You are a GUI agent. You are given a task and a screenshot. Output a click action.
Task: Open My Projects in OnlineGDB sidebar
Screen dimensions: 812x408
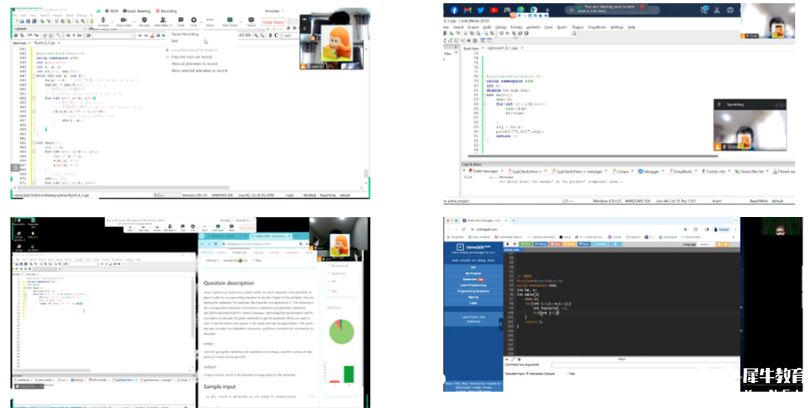pos(473,273)
